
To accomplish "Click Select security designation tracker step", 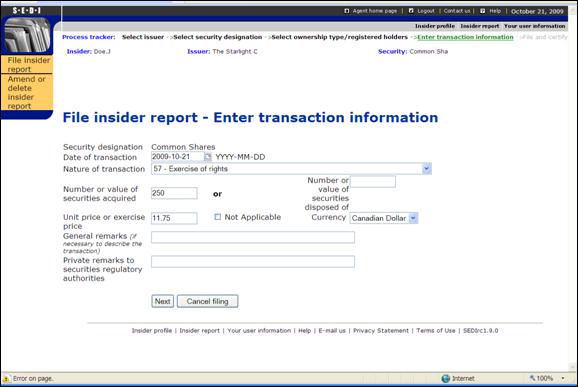I will [x=217, y=37].
